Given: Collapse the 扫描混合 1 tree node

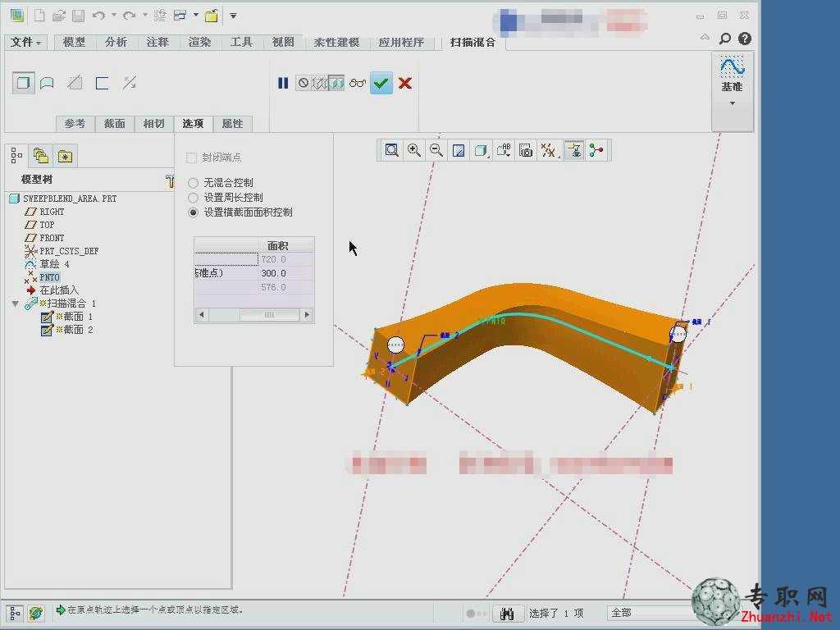Looking at the screenshot, I should click(x=16, y=304).
